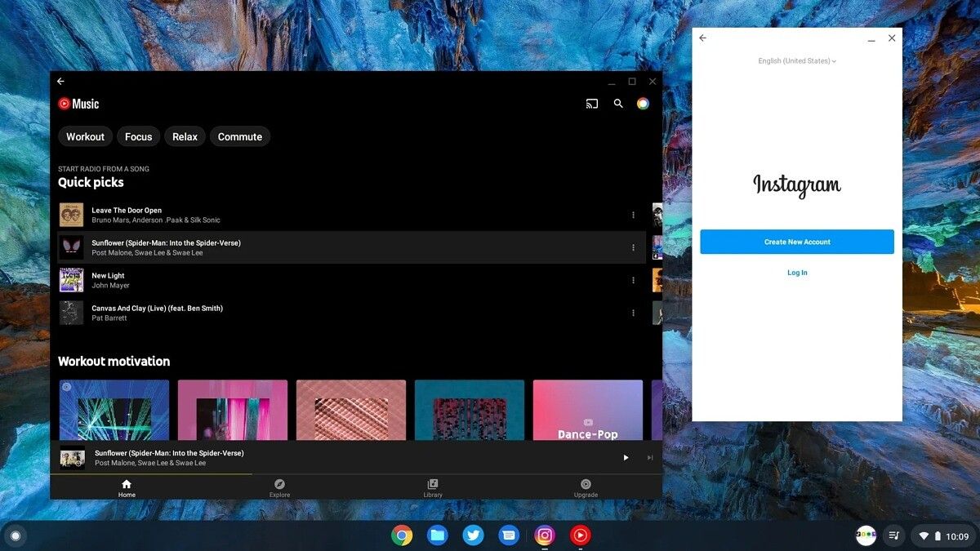The height and width of the screenshot is (551, 980).
Task: Open the options menu for Leave The Door Open
Action: click(x=633, y=214)
